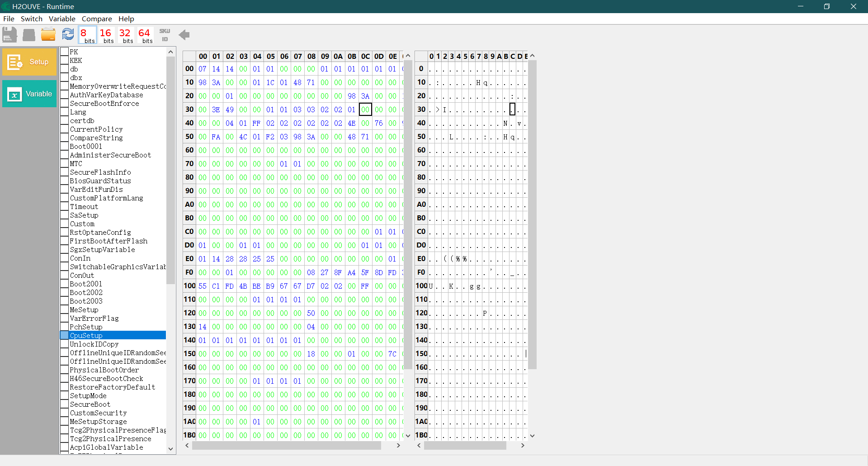Viewport: 868px width, 466px height.
Task: Select the SaSetup variable in list
Action: (84, 215)
